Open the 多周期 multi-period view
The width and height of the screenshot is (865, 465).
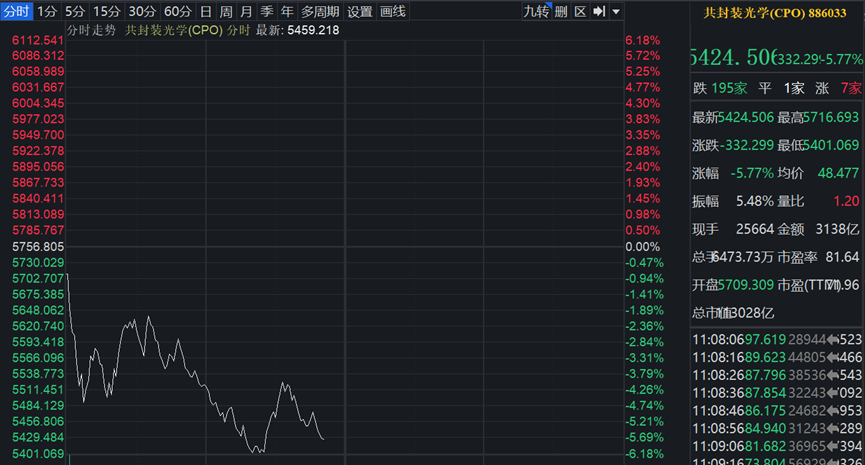click(320, 11)
